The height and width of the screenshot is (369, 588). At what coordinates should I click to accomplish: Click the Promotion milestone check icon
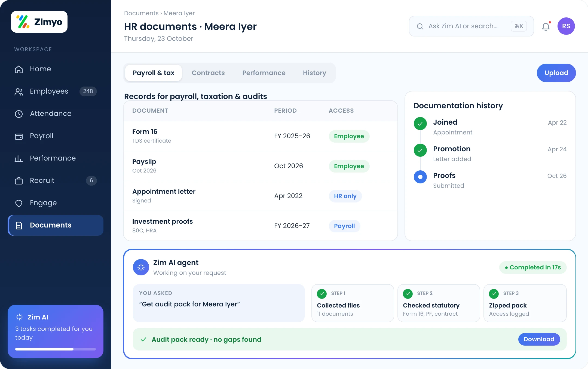coord(420,150)
